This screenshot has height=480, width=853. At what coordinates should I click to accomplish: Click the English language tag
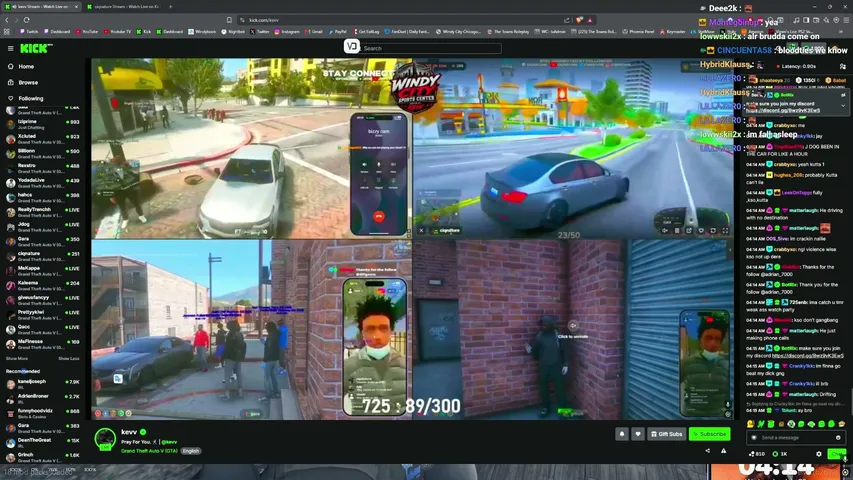tap(190, 451)
